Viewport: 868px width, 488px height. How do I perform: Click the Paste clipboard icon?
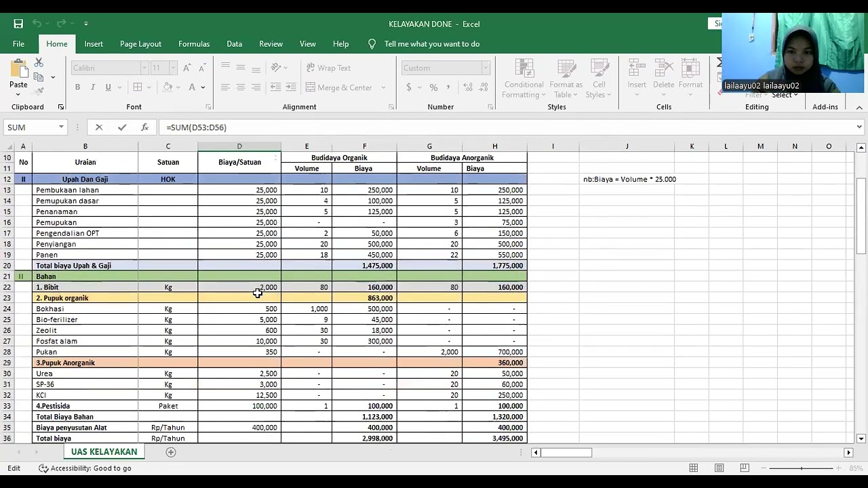pyautogui.click(x=18, y=68)
